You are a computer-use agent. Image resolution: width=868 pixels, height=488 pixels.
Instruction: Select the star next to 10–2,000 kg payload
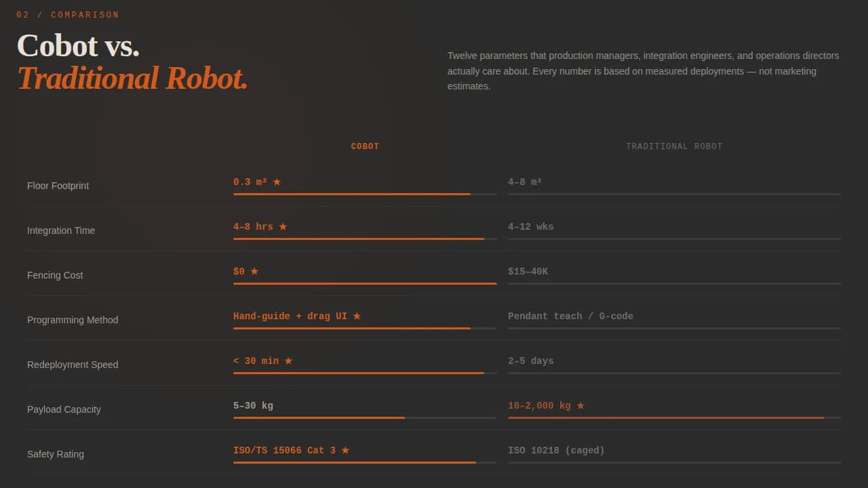point(580,405)
